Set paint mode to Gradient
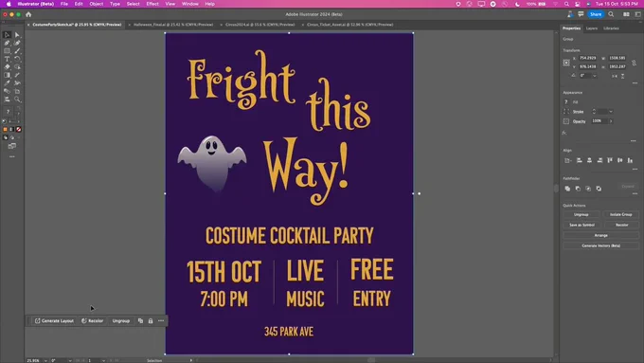This screenshot has width=644, height=363. (12, 129)
